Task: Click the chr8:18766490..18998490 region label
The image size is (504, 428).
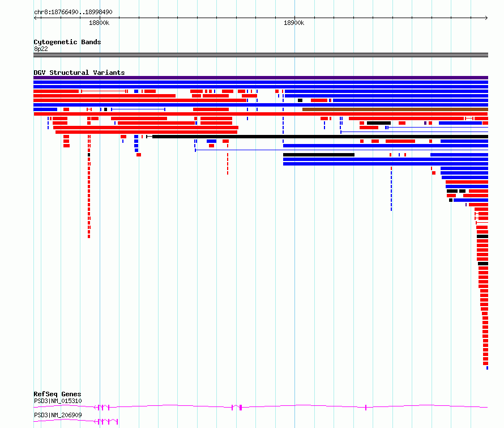Action: 73,12
